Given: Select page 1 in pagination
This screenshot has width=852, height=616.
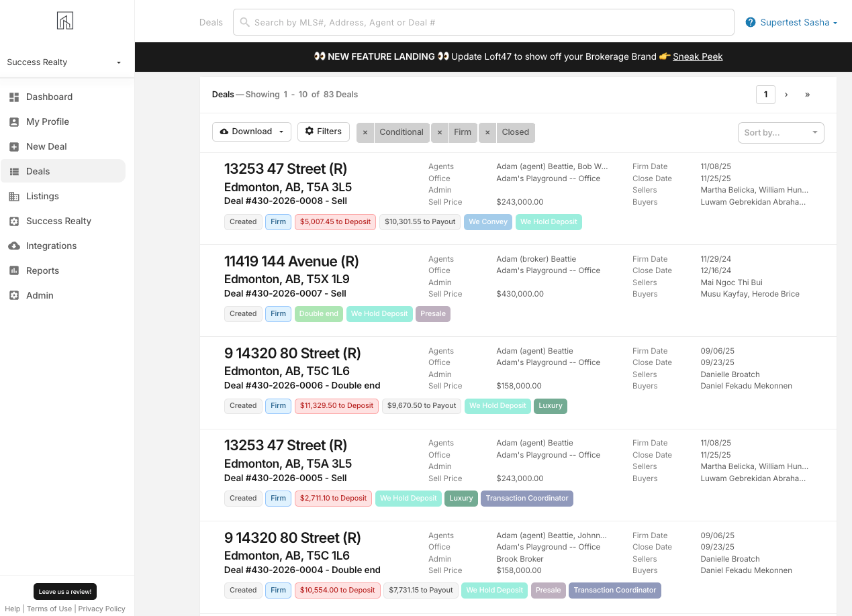Looking at the screenshot, I should pyautogui.click(x=765, y=95).
